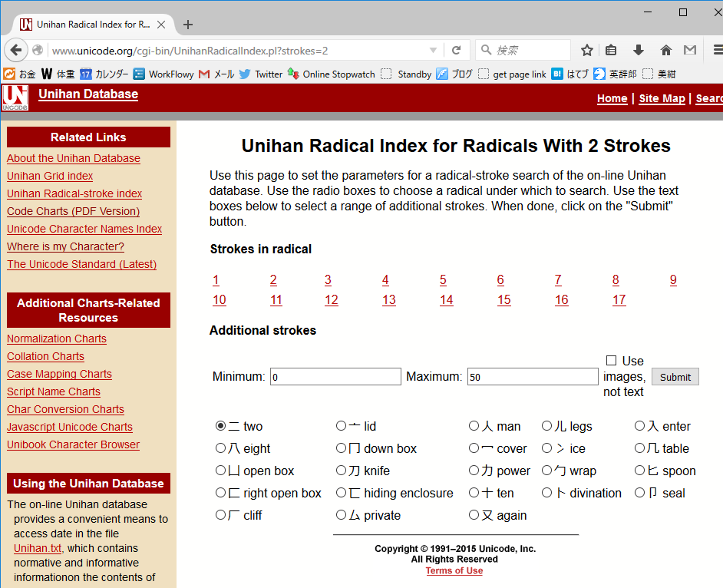Select the 卜 divination radical

tap(546, 493)
